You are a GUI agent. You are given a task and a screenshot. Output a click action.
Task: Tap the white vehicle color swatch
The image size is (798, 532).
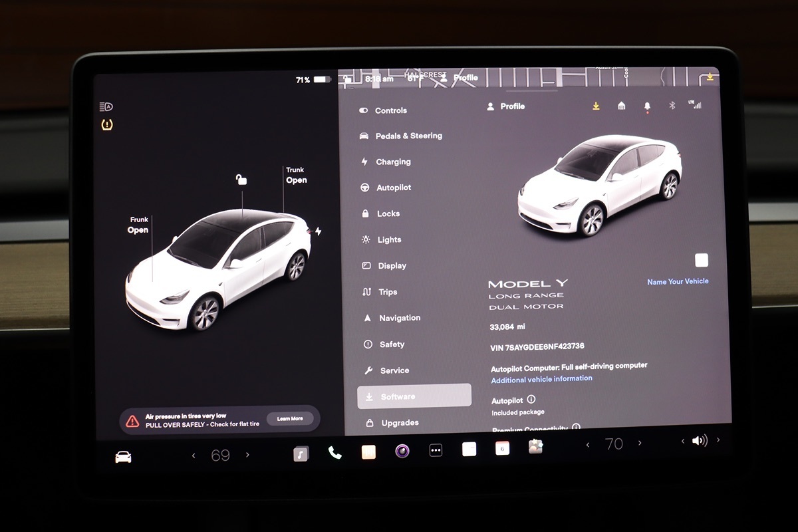[701, 260]
